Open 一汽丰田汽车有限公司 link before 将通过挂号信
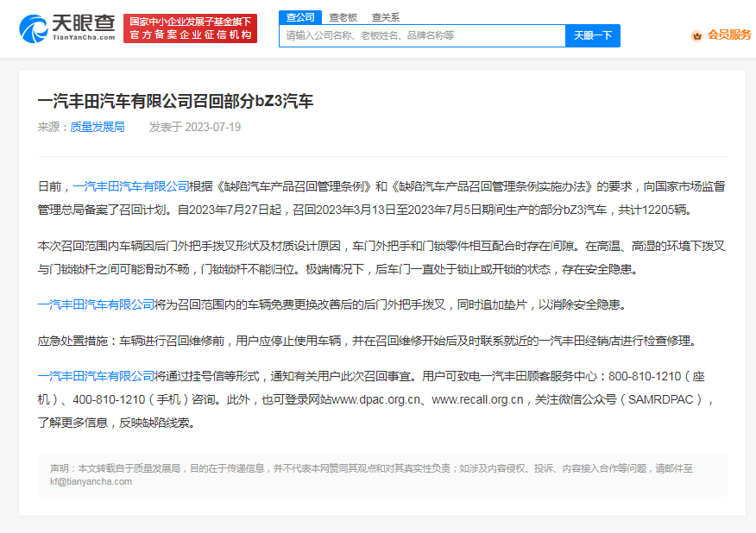The image size is (756, 533). coord(96,376)
